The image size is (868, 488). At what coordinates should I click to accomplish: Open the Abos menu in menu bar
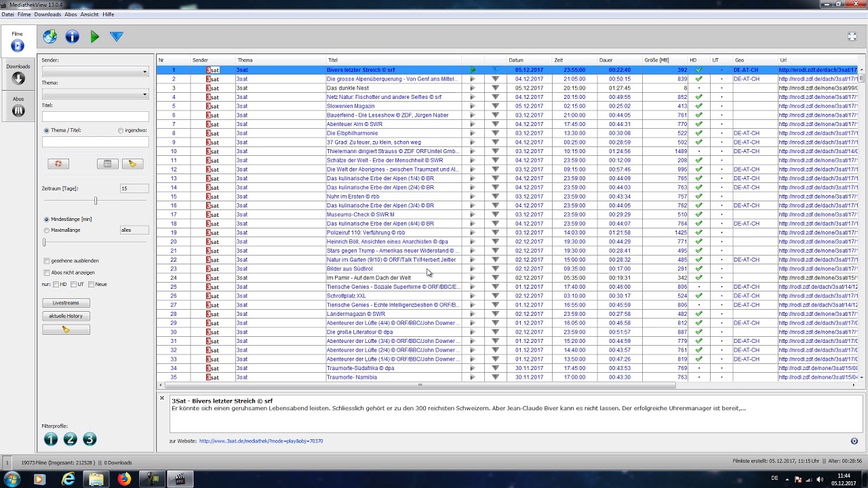pyautogui.click(x=71, y=14)
